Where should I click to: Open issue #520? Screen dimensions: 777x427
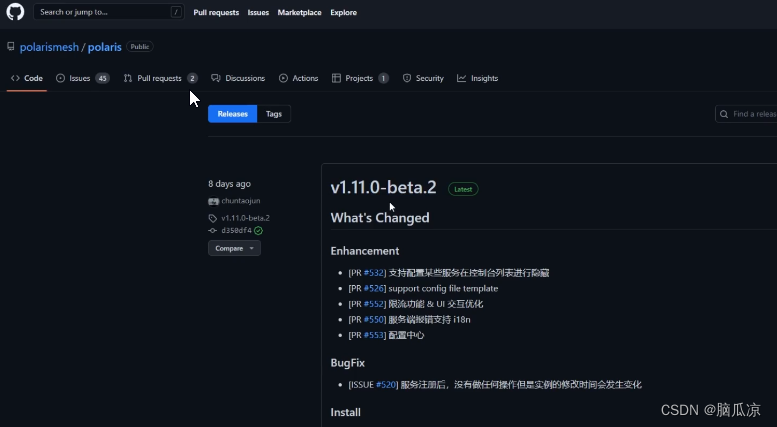tap(386, 384)
